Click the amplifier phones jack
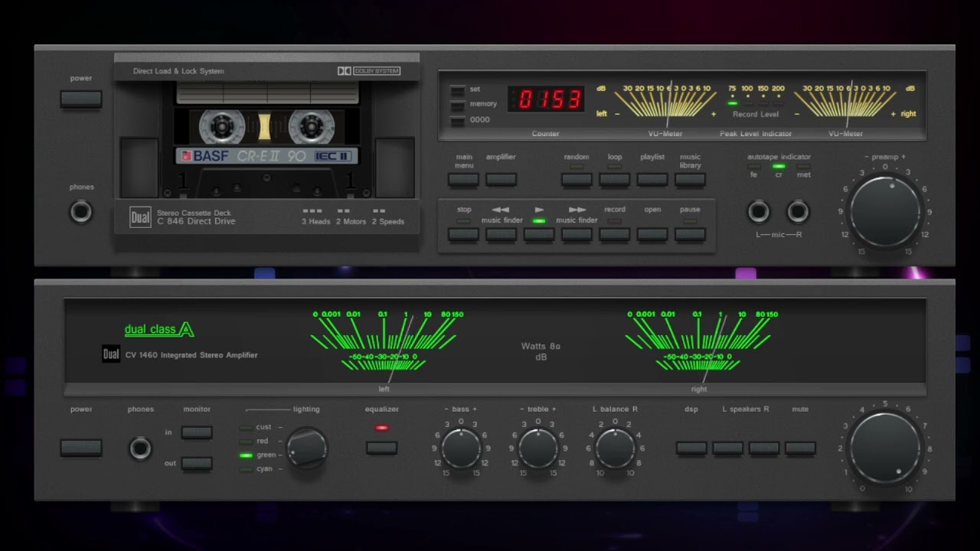The image size is (980, 551). pyautogui.click(x=140, y=448)
